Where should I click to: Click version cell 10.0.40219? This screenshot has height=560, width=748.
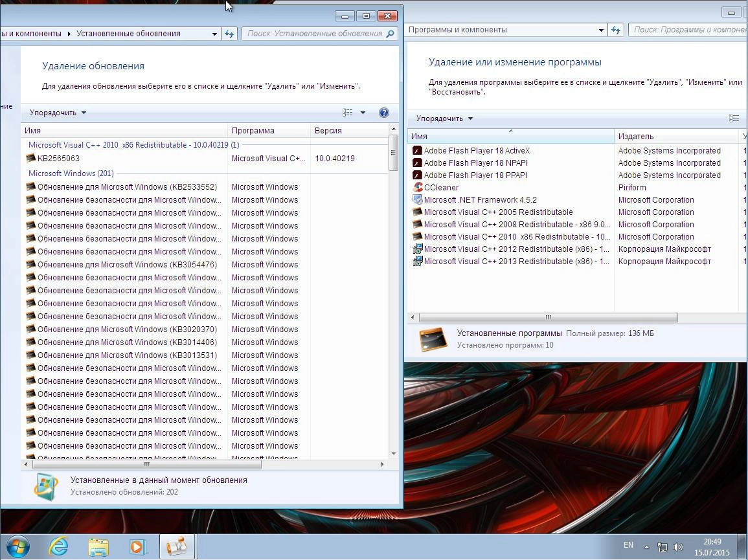(x=335, y=159)
